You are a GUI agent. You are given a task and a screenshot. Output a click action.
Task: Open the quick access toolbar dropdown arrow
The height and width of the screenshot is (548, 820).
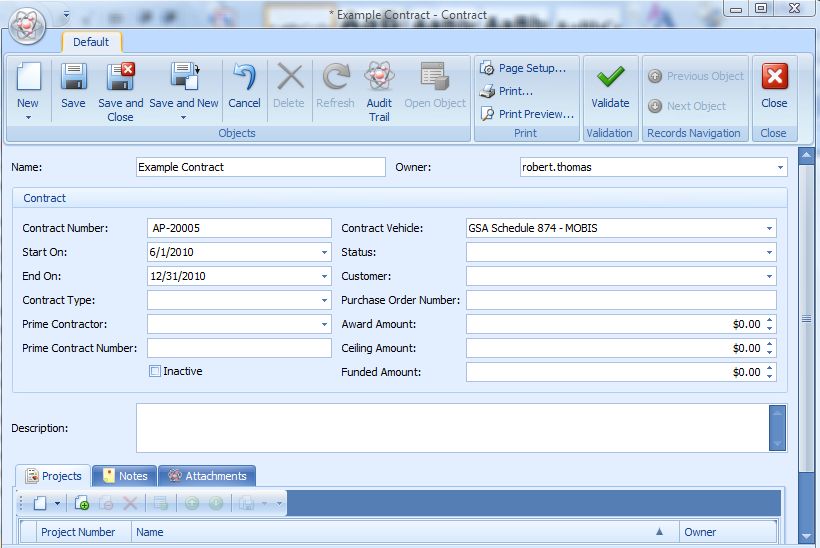tap(66, 15)
